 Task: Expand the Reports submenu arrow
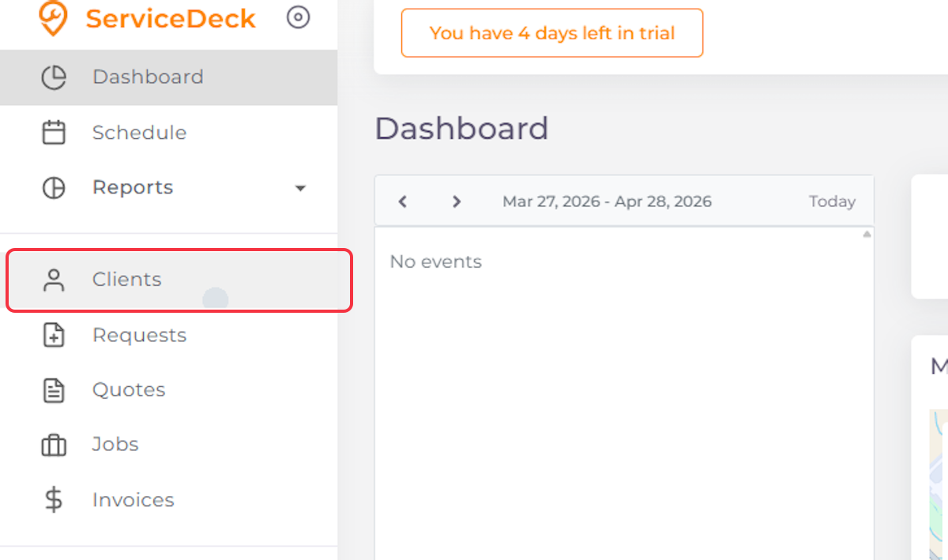(300, 188)
